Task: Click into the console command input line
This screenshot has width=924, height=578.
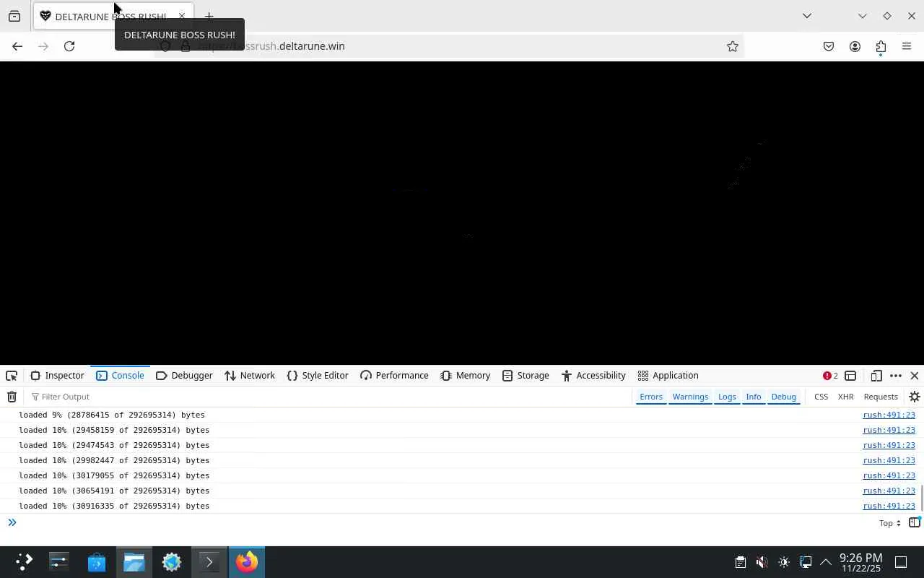Action: [444, 522]
